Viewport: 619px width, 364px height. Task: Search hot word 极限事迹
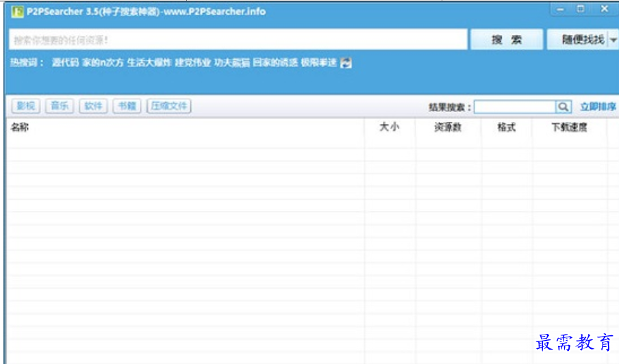click(318, 63)
